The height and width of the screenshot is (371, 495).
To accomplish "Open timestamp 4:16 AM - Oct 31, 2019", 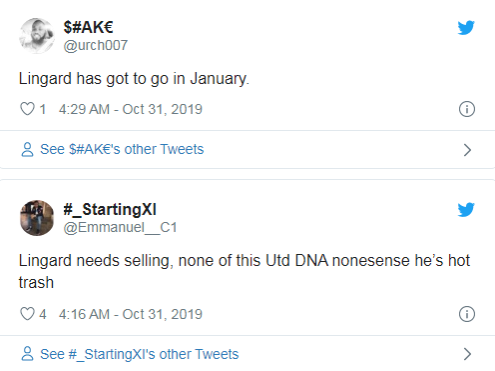I will pyautogui.click(x=131, y=314).
